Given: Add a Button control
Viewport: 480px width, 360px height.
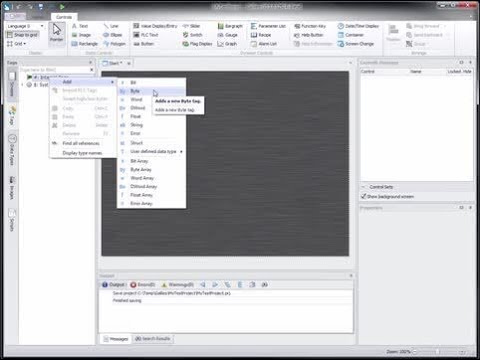Looking at the screenshot, I should (x=143, y=44).
